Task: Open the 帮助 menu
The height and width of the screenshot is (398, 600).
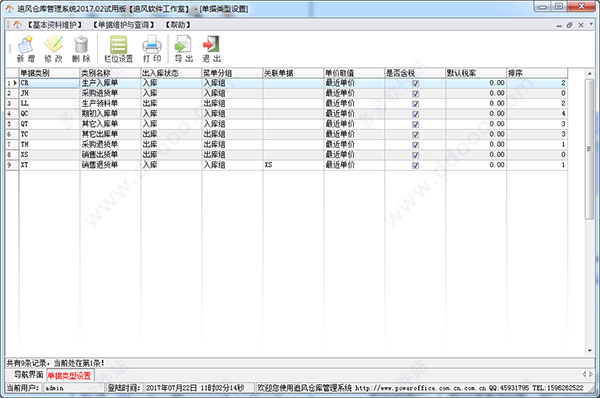Action: click(x=178, y=25)
